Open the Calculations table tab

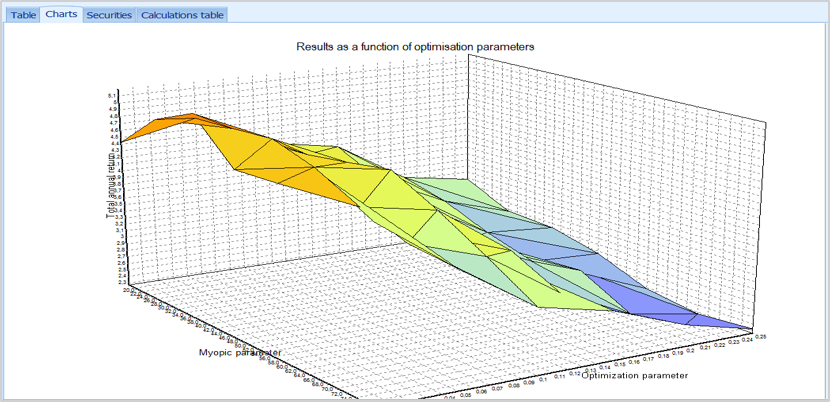click(182, 15)
